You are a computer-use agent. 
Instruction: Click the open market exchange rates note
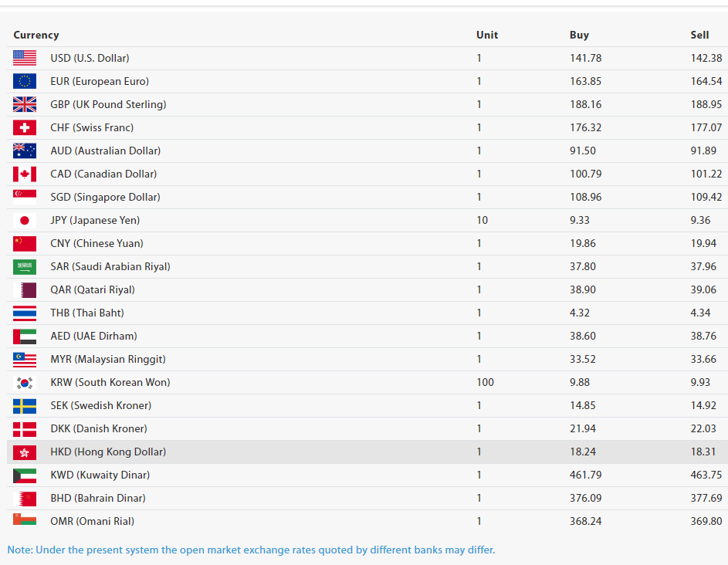251,550
